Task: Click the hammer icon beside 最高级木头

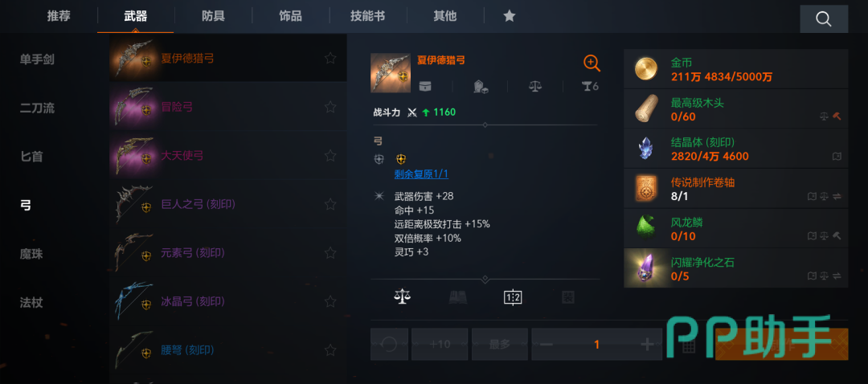Action: (837, 116)
